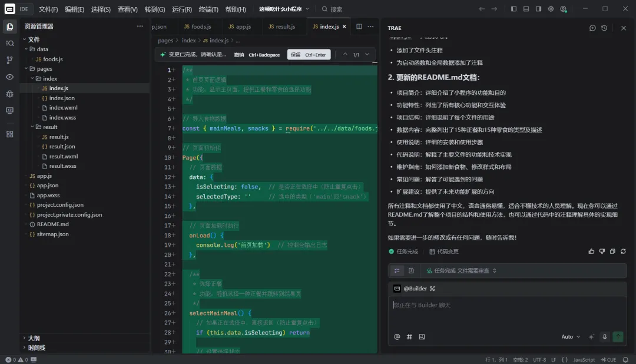Open the Extensions view

pyautogui.click(x=10, y=134)
